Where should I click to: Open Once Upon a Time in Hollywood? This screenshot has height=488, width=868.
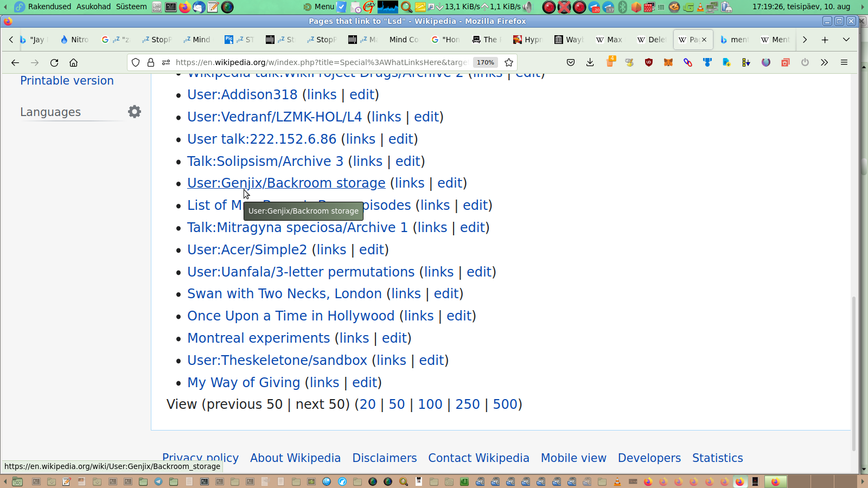(x=291, y=316)
